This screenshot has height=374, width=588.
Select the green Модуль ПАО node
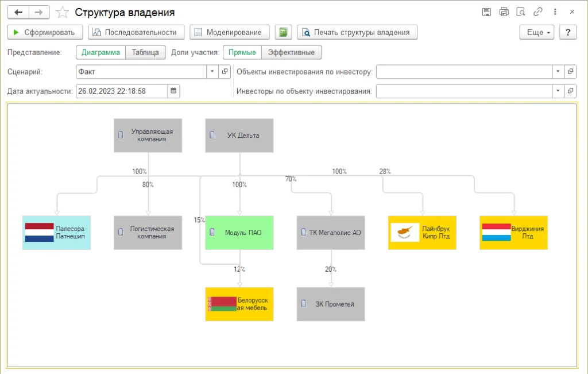pos(239,233)
